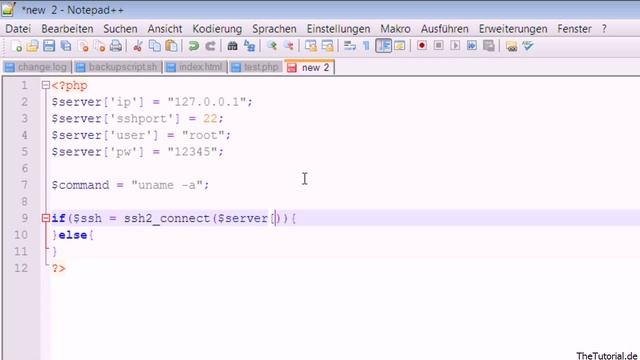Image resolution: width=640 pixels, height=360 pixels.
Task: Click the "12345" password string
Action: tap(192, 152)
